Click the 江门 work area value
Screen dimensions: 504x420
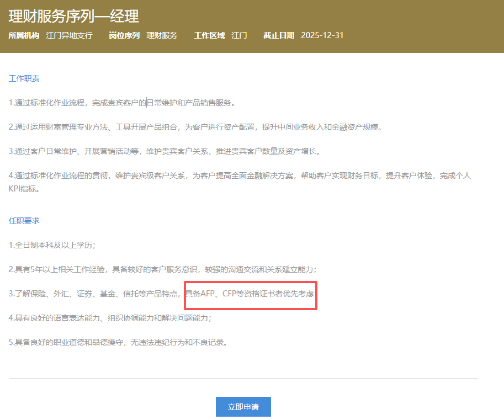239,35
